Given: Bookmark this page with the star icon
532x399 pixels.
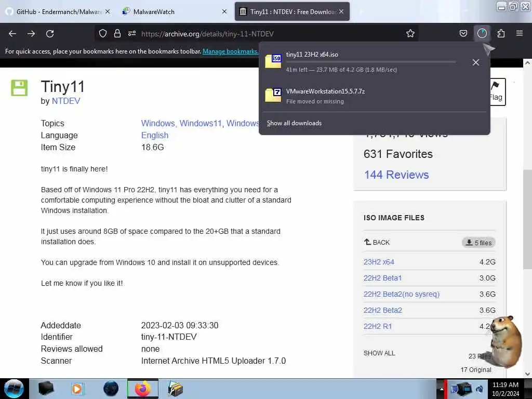Looking at the screenshot, I should coord(410,33).
